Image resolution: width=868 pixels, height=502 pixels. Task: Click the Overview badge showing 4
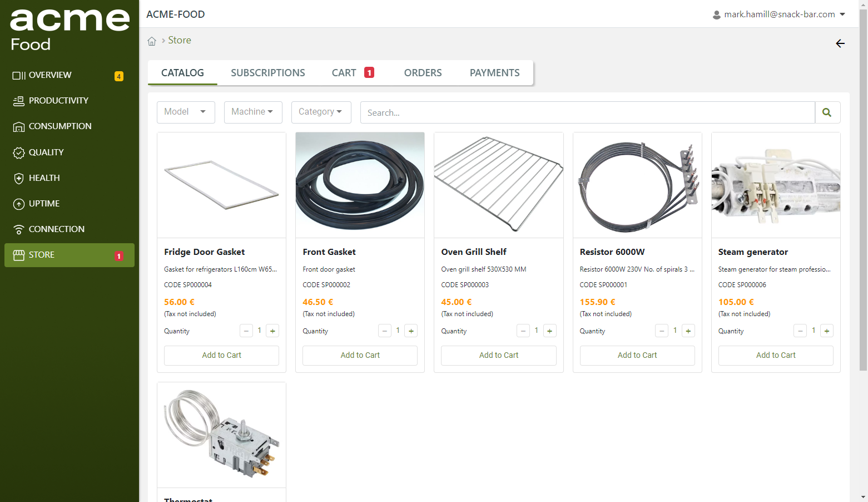point(119,76)
